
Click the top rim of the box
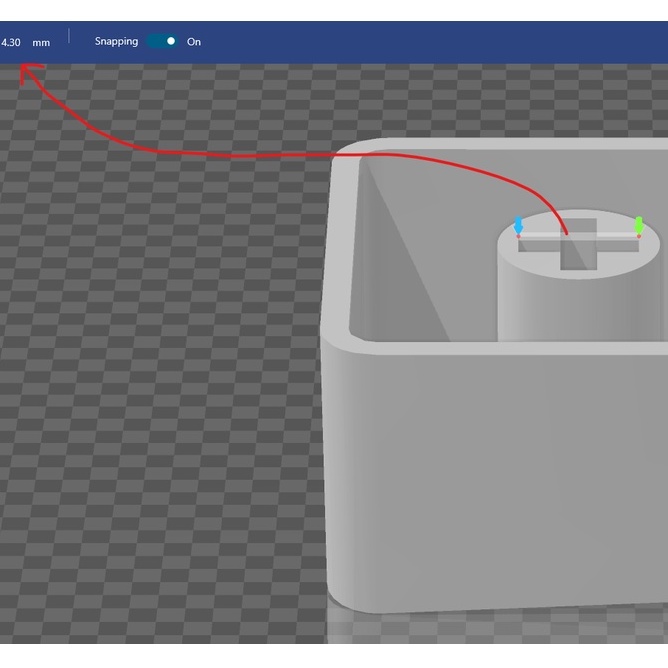coord(500,146)
